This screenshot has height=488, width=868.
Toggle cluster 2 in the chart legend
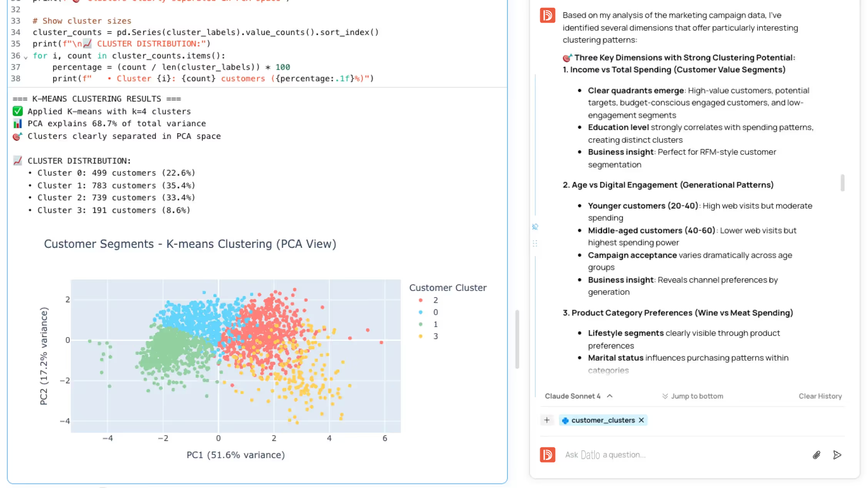click(x=428, y=300)
